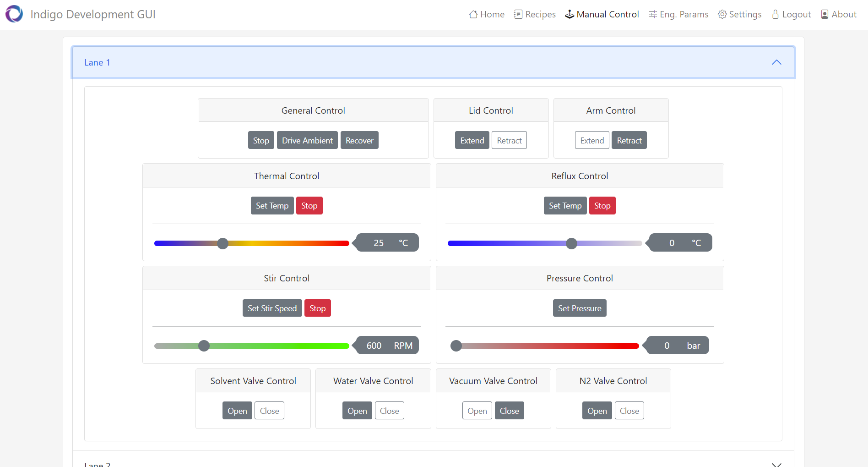Click the Recipes list icon
Screen dimensions: 868x467
pyautogui.click(x=518, y=15)
